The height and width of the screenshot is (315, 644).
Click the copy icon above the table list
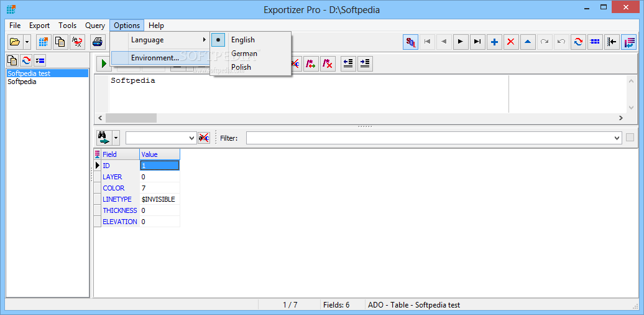click(x=12, y=60)
